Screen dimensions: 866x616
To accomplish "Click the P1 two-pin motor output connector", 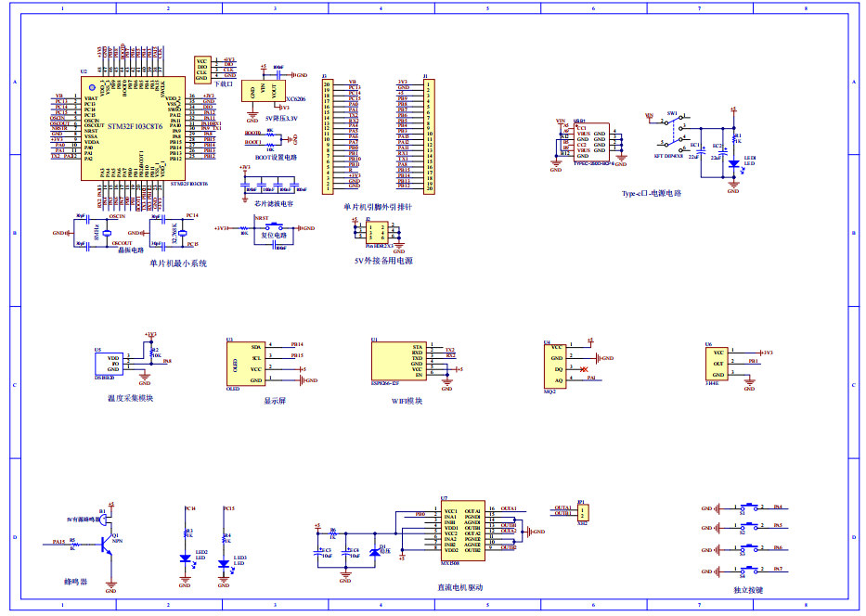I will [582, 512].
